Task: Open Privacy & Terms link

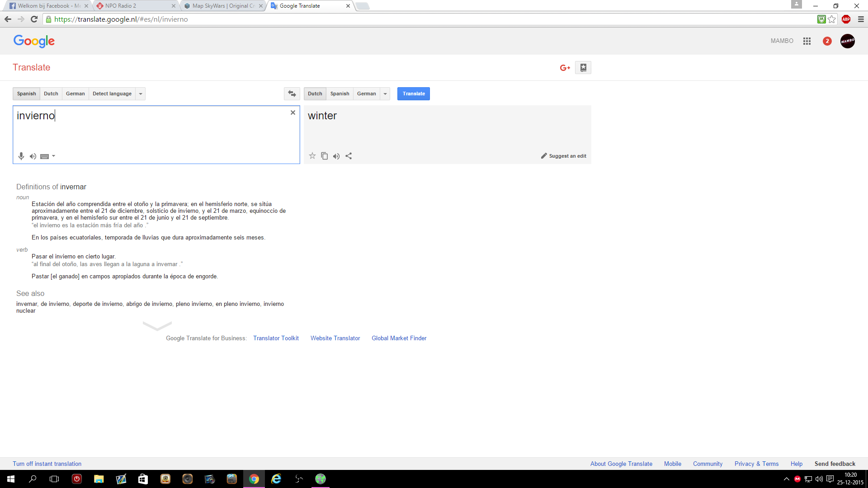Action: tap(756, 464)
